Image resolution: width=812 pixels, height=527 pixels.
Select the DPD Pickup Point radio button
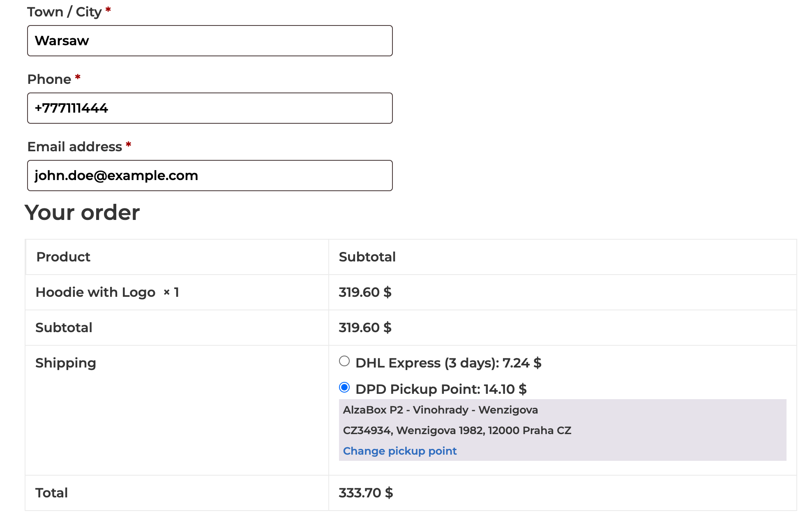(x=344, y=387)
